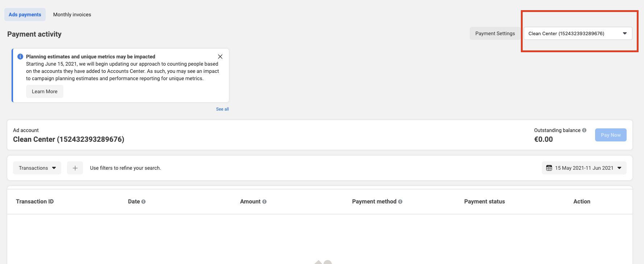
Task: Click the Ad account label
Action: (26, 130)
